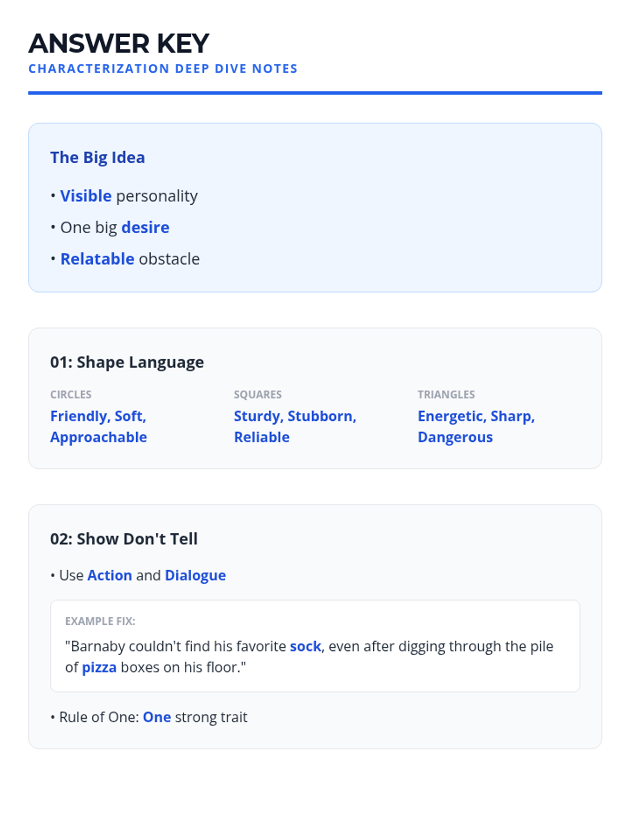Click the ANSWER KEY title
Viewport: 630px width, 840px height.
point(119,44)
